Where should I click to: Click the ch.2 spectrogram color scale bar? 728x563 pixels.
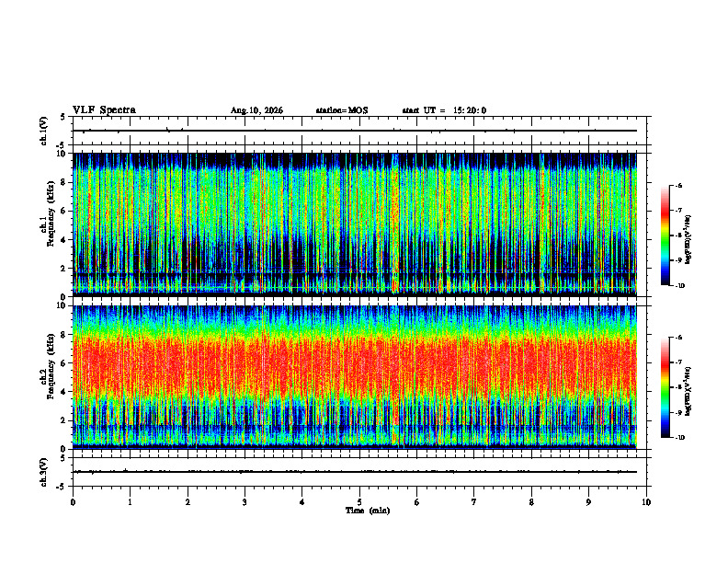(x=665, y=387)
